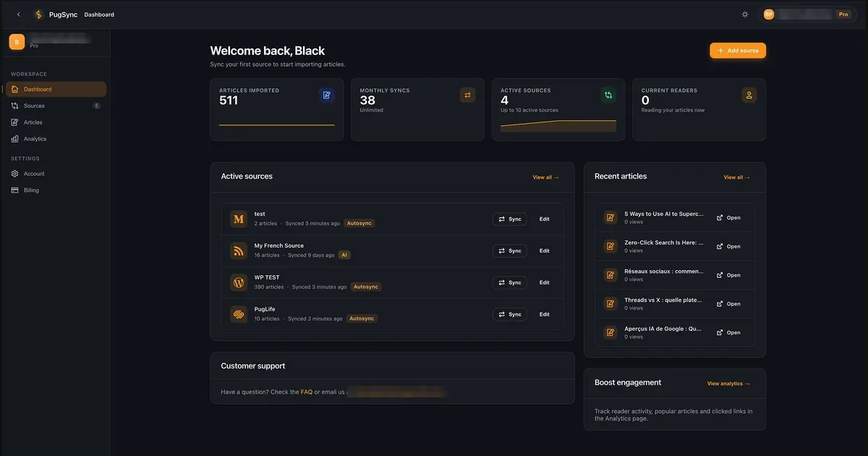Edit the PugLife source
The height and width of the screenshot is (456, 868).
tap(545, 315)
